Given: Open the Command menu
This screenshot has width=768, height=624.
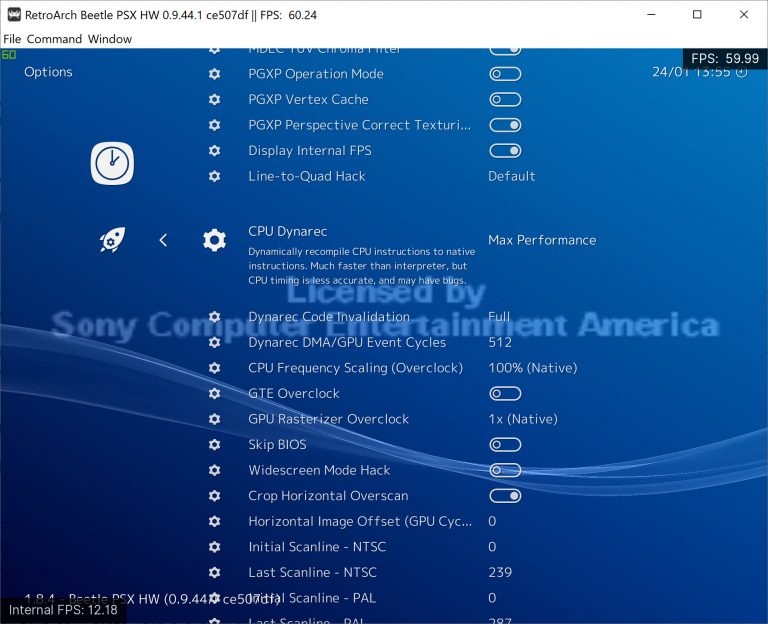Looking at the screenshot, I should [54, 39].
